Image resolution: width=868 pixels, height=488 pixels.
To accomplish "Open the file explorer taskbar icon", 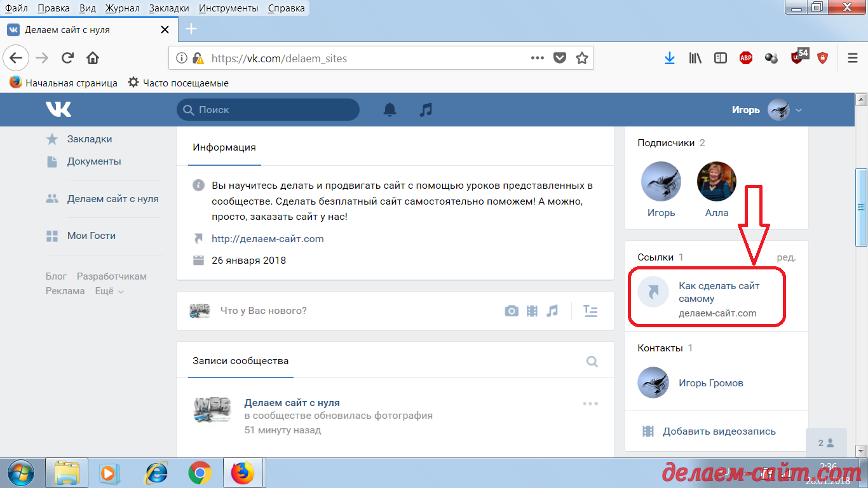I will tap(67, 473).
